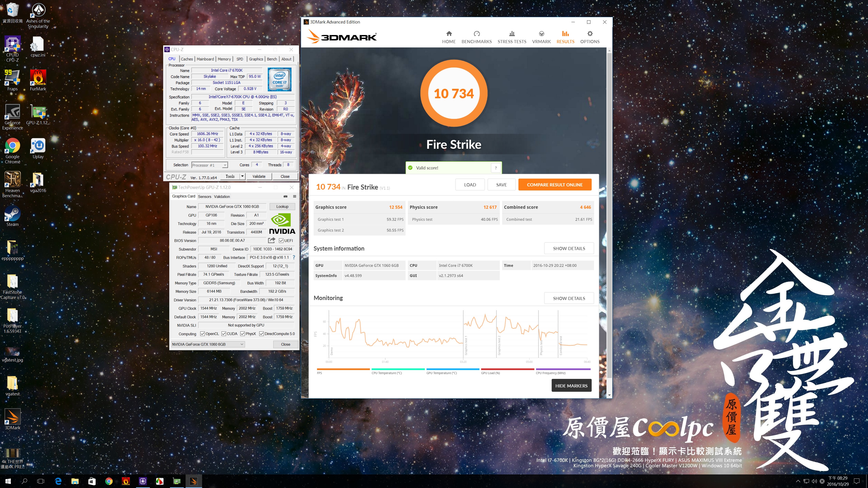
Task: Click the SAVE result button
Action: point(501,185)
